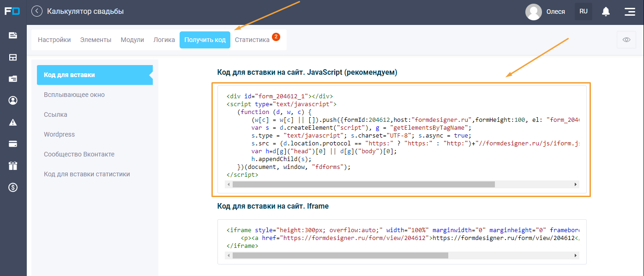This screenshot has height=276, width=644.
Task: Open the forms list sidebar icon
Action: coord(13,36)
